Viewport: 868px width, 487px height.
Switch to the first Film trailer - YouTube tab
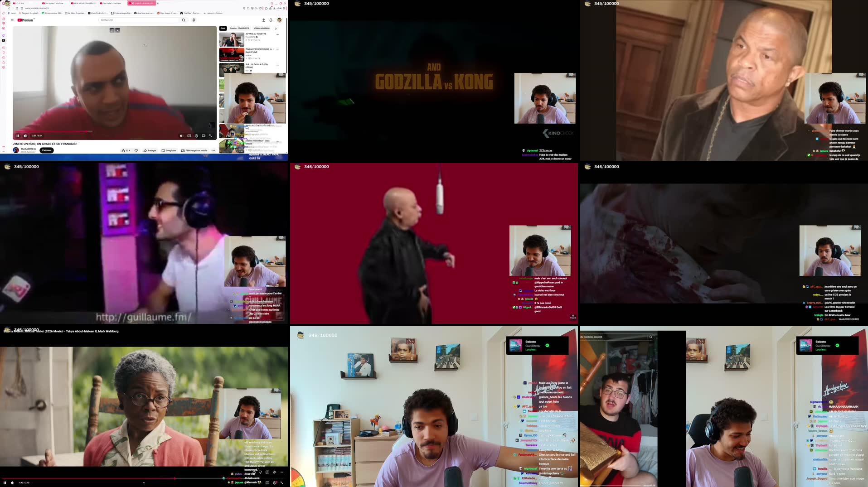53,3
